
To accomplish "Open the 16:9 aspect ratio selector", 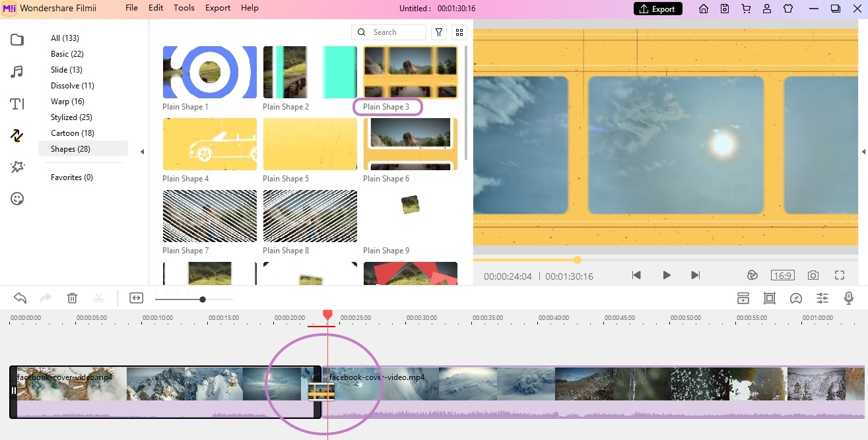I will 782,275.
